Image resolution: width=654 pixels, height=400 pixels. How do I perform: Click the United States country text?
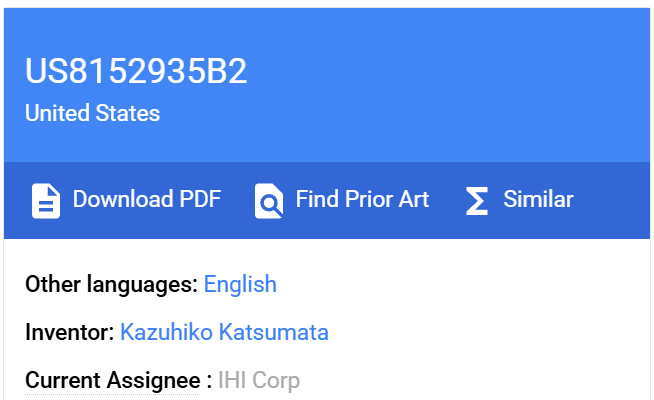[x=92, y=113]
